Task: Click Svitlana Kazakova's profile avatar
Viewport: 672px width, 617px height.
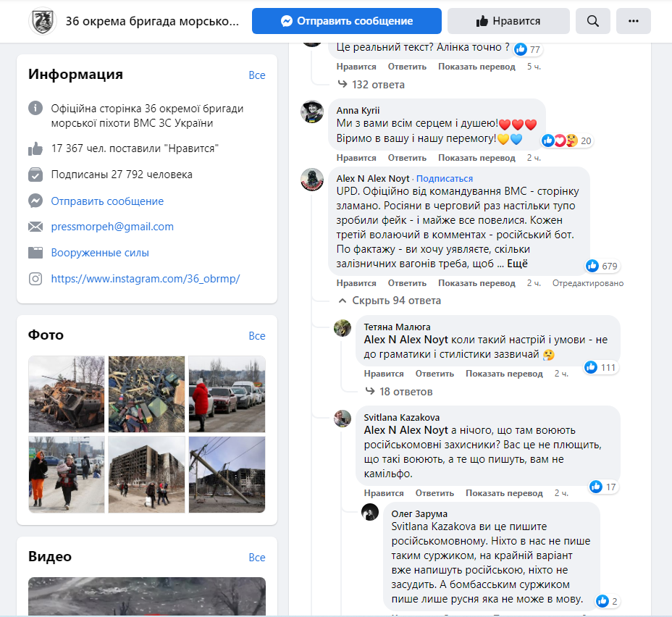Action: coord(343,419)
